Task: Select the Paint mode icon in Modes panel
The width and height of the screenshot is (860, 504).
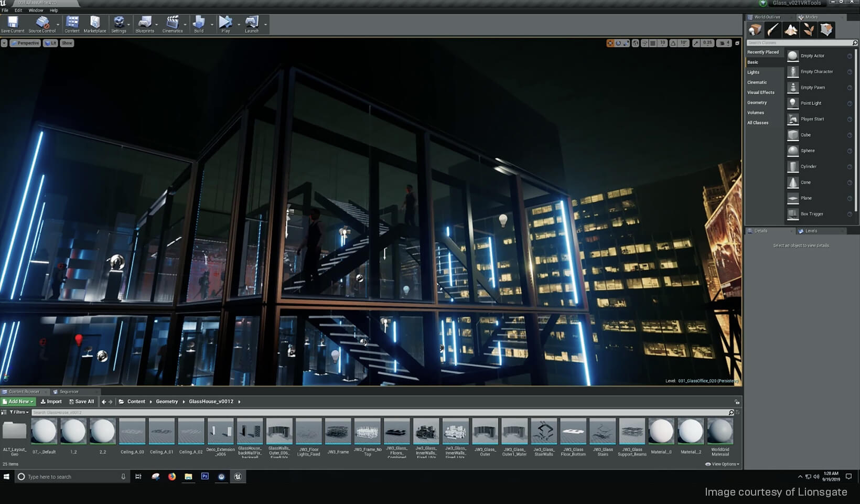Action: coord(773,30)
